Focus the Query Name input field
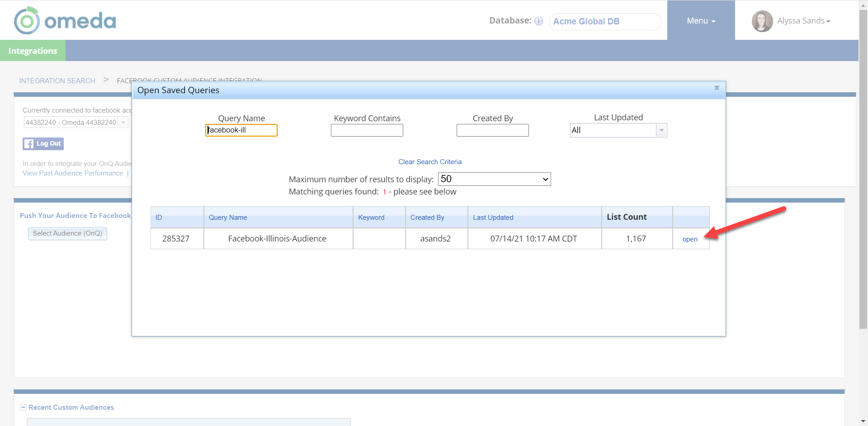 tap(241, 130)
